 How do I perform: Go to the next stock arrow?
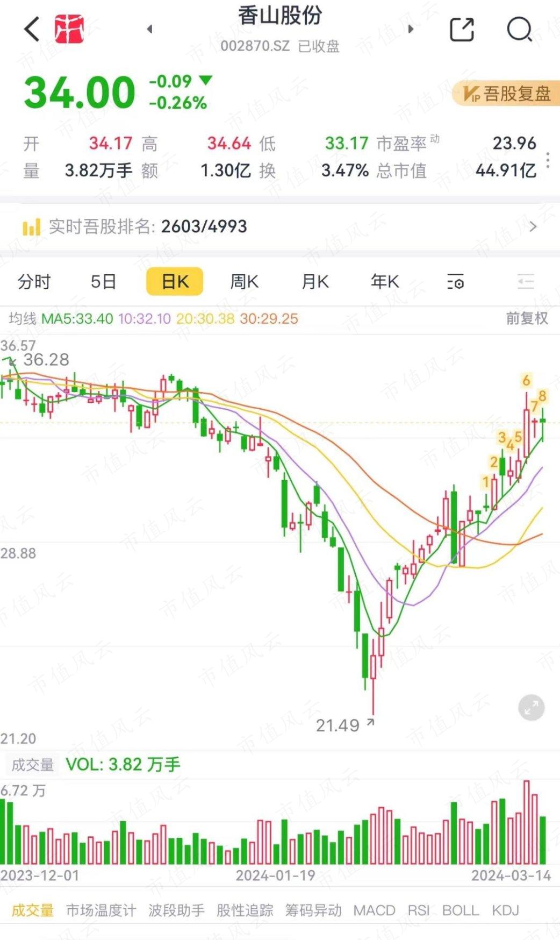tap(411, 29)
